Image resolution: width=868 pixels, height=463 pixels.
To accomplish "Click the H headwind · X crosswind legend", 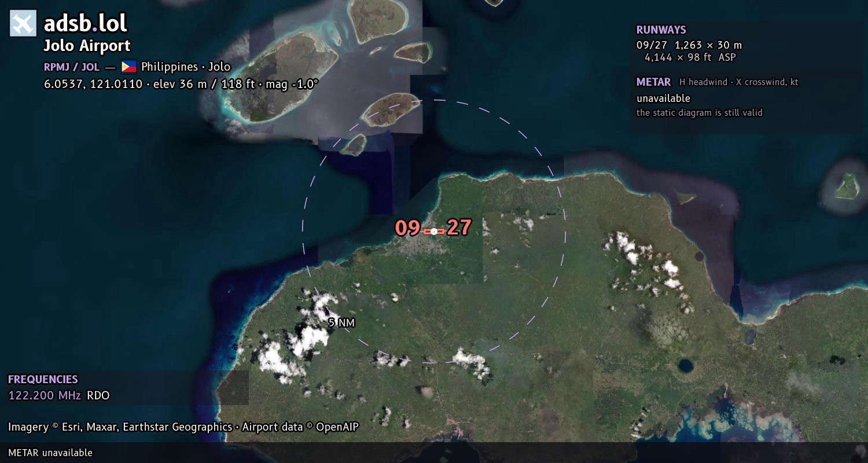I will tap(739, 82).
